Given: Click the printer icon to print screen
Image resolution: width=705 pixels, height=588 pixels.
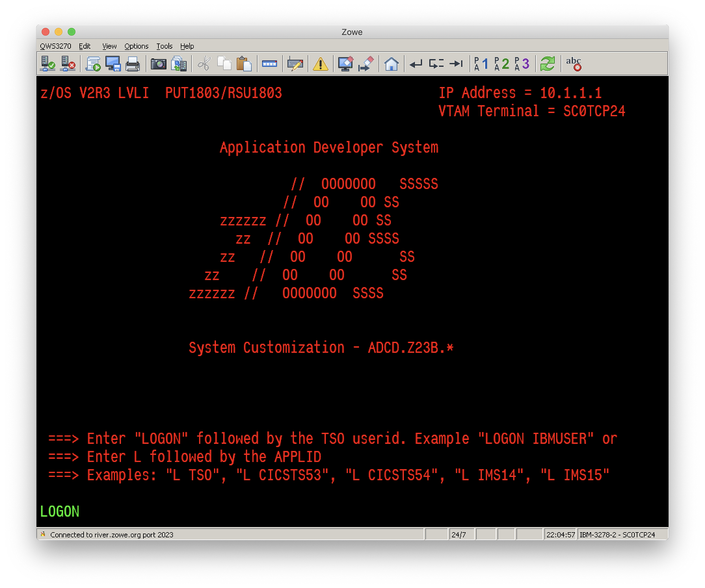Looking at the screenshot, I should tap(133, 64).
